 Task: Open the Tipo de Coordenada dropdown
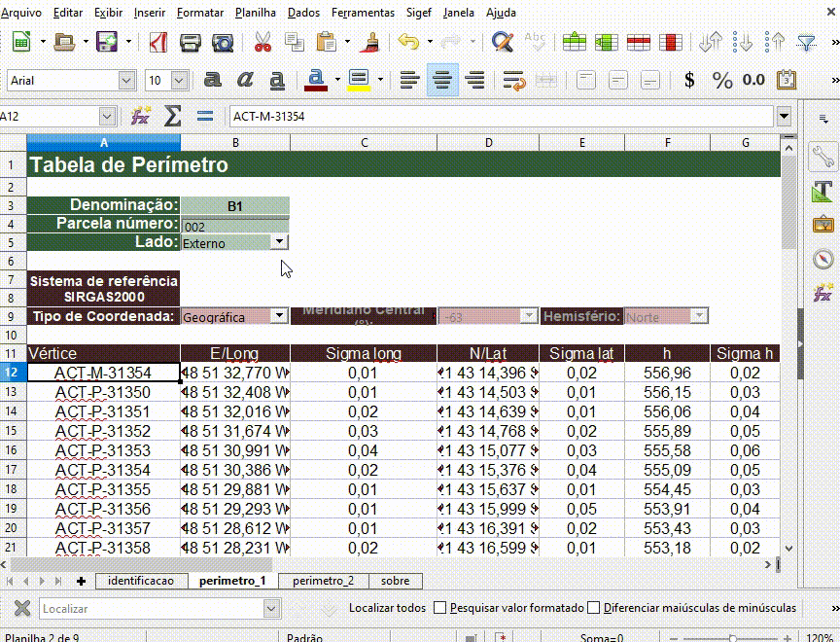279,316
